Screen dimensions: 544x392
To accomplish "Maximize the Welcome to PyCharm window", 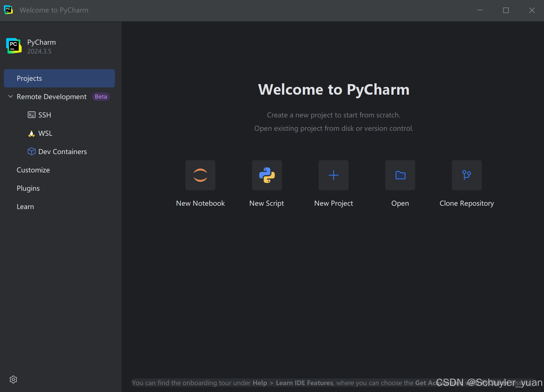I will (506, 10).
